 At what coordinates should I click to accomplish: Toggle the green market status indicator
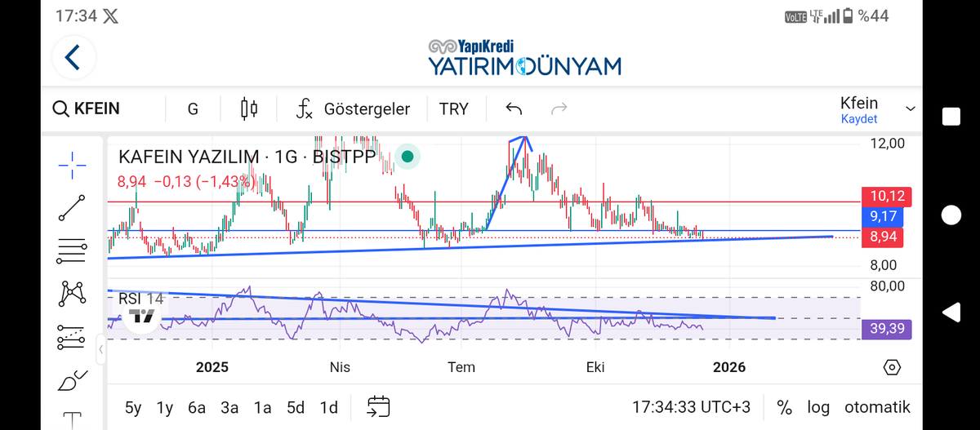click(408, 156)
